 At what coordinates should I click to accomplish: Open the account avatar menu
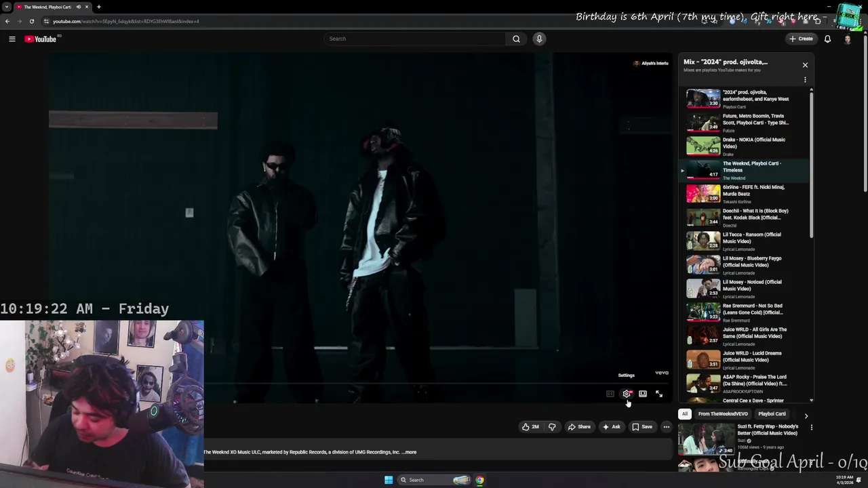(x=848, y=39)
